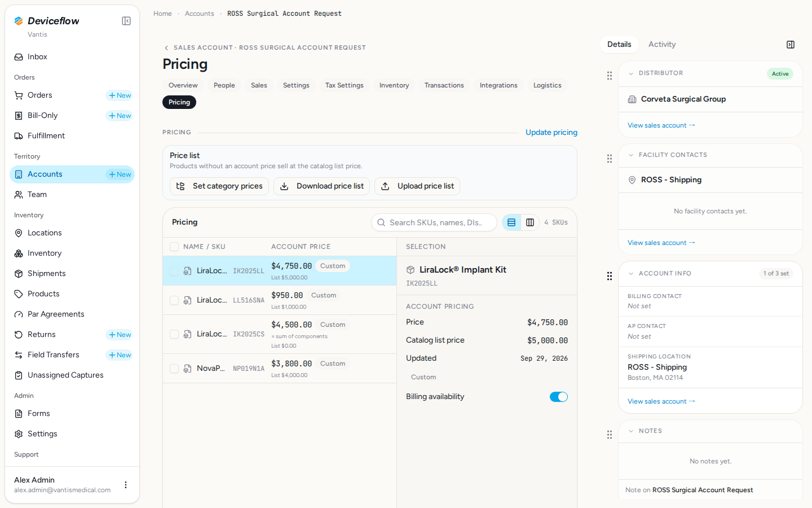
Task: Turn off the Billing availability switch
Action: [559, 397]
